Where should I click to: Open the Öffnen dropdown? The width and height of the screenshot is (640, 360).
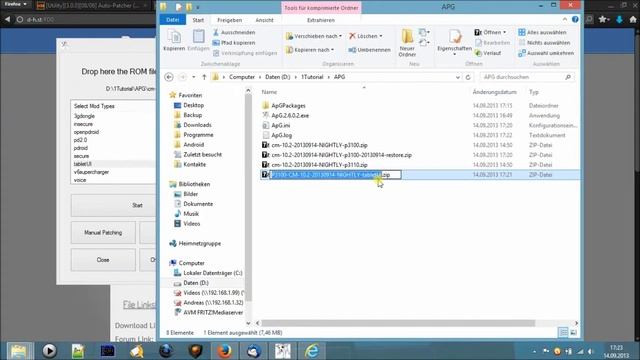[x=490, y=32]
